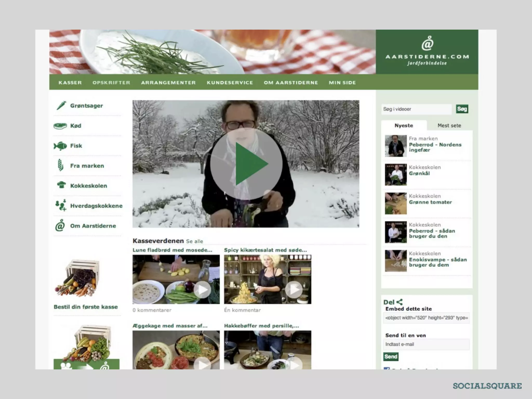The width and height of the screenshot is (532, 399).
Task: Open the fish icon category Fisk
Action: (x=60, y=146)
